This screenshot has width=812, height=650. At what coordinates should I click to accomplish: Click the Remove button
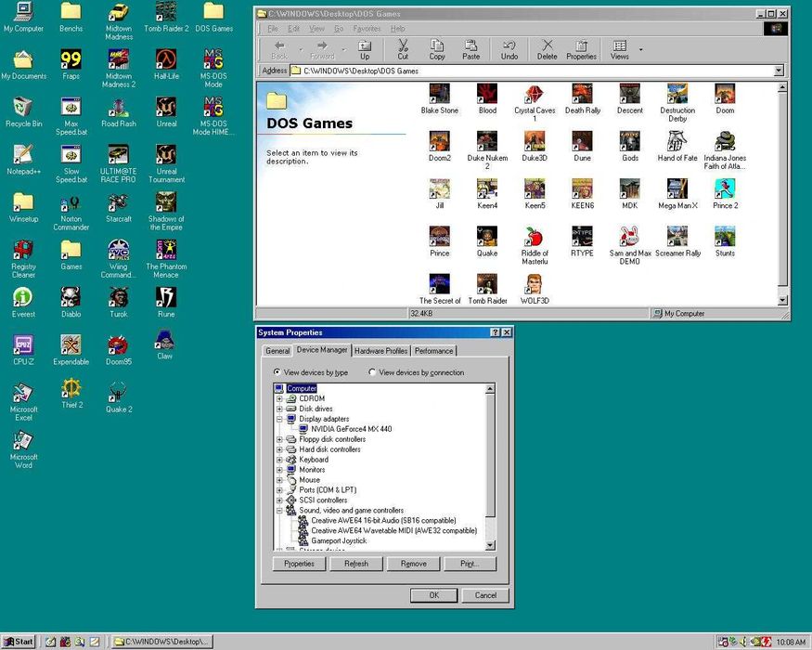coord(413,564)
